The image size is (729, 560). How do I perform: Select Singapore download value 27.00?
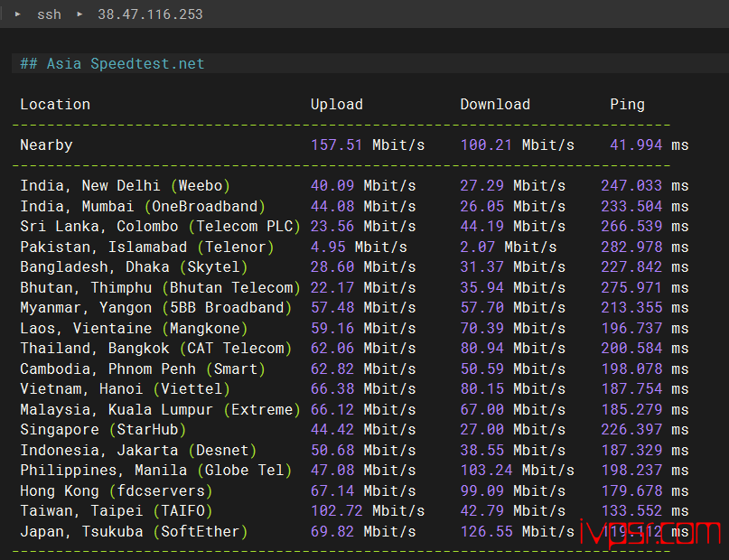(481, 429)
